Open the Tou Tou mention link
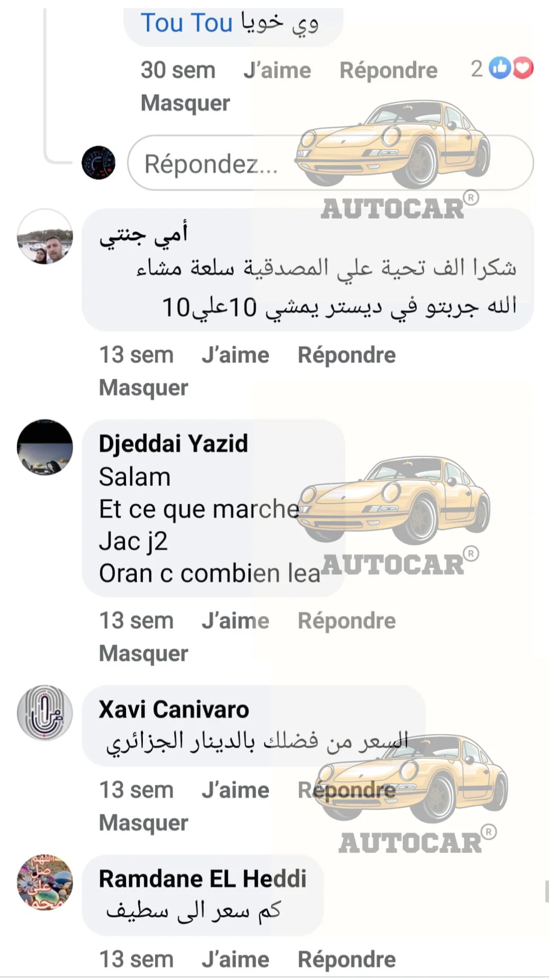Viewport: 549px width, 980px height. [186, 23]
